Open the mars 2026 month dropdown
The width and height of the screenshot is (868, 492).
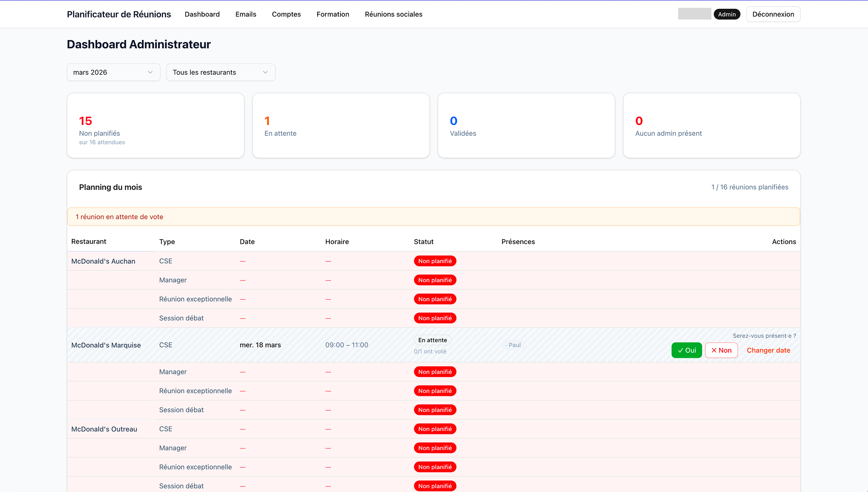pos(113,72)
